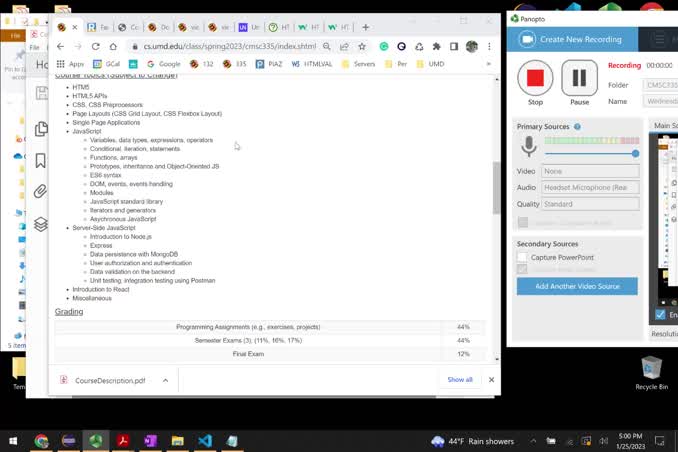Open the Quality dropdown
Viewport: 678px width, 452px height.
point(590,204)
